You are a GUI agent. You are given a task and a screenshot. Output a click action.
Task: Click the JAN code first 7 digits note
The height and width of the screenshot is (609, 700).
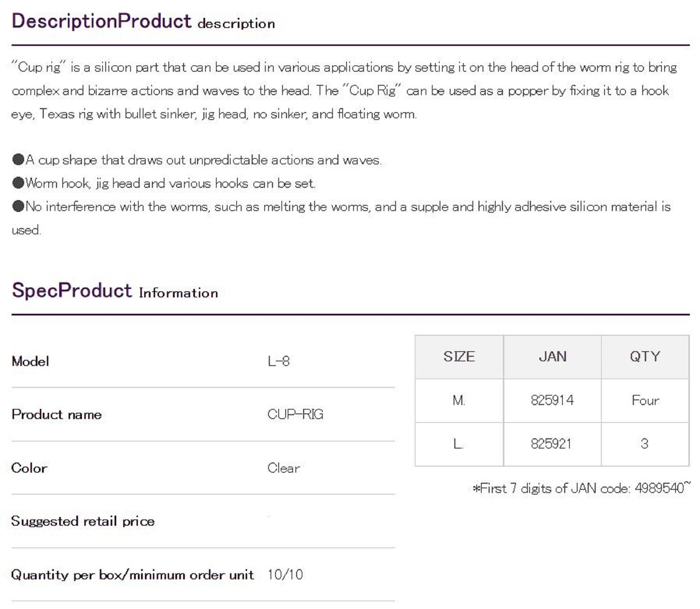581,488
